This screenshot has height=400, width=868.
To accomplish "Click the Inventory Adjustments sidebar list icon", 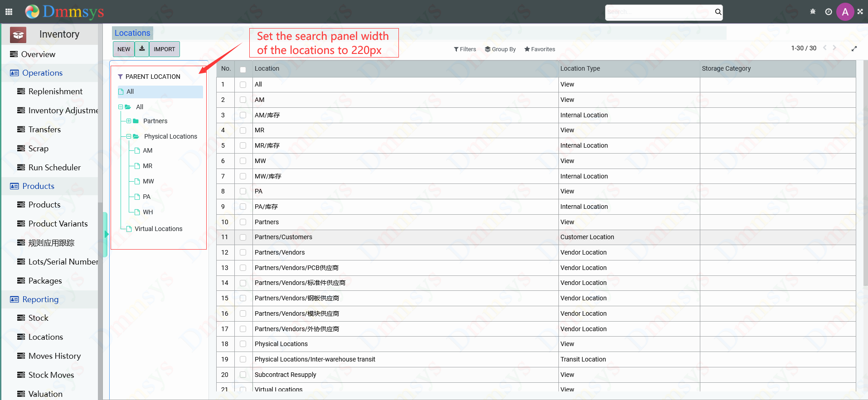I will pos(21,110).
